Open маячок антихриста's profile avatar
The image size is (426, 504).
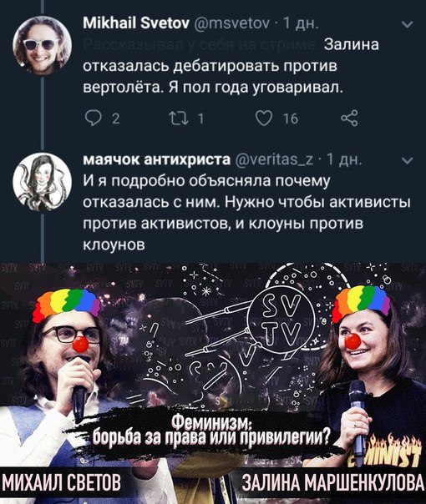click(42, 182)
